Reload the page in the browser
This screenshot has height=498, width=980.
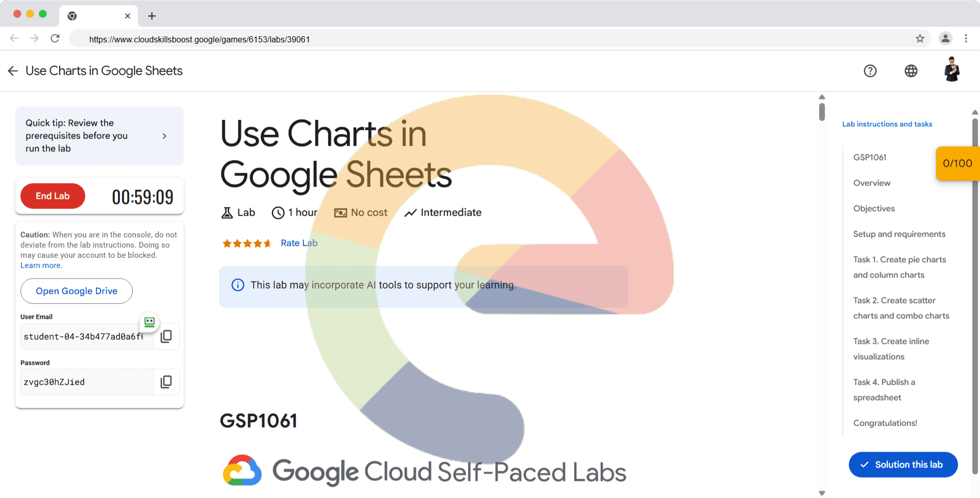point(55,39)
